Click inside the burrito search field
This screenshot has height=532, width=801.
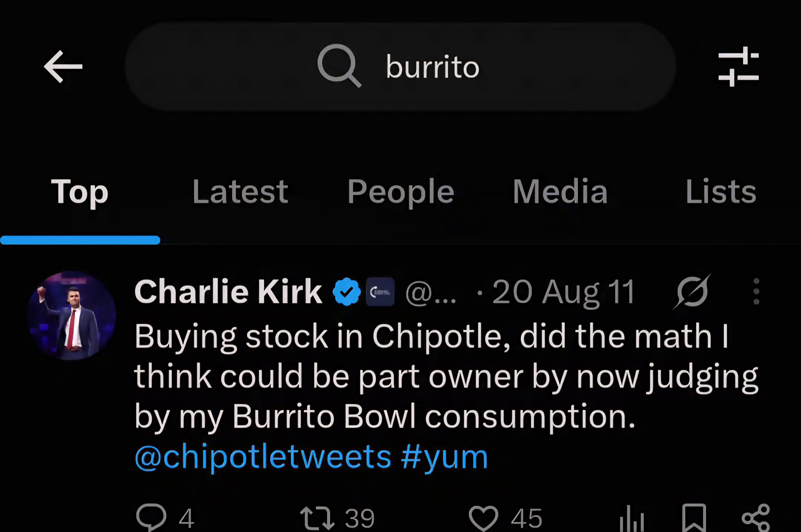coord(400,66)
